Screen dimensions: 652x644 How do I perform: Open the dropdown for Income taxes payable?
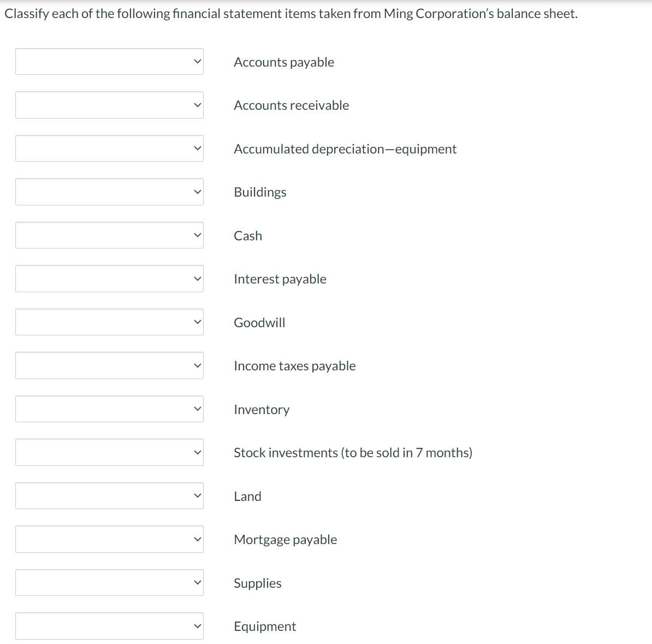109,365
